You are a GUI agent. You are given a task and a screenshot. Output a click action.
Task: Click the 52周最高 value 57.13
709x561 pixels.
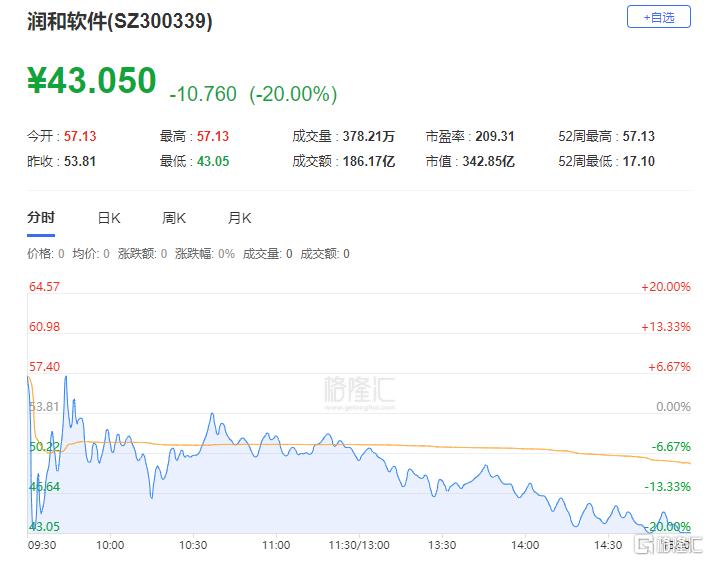[x=638, y=136]
